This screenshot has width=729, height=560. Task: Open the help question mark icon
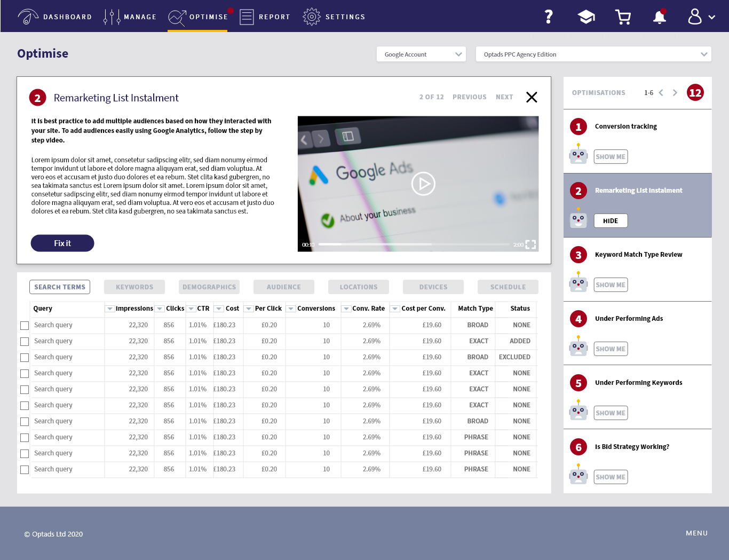click(x=549, y=17)
